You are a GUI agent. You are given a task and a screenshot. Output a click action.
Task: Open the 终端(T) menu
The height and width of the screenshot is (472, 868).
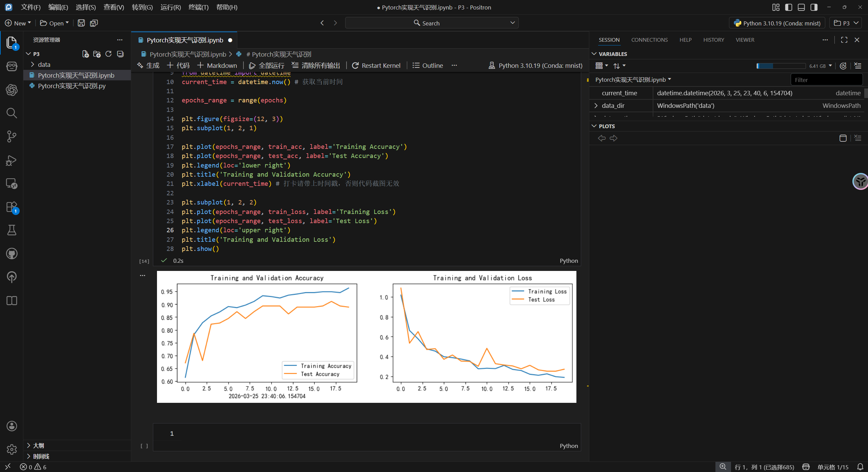coord(198,7)
